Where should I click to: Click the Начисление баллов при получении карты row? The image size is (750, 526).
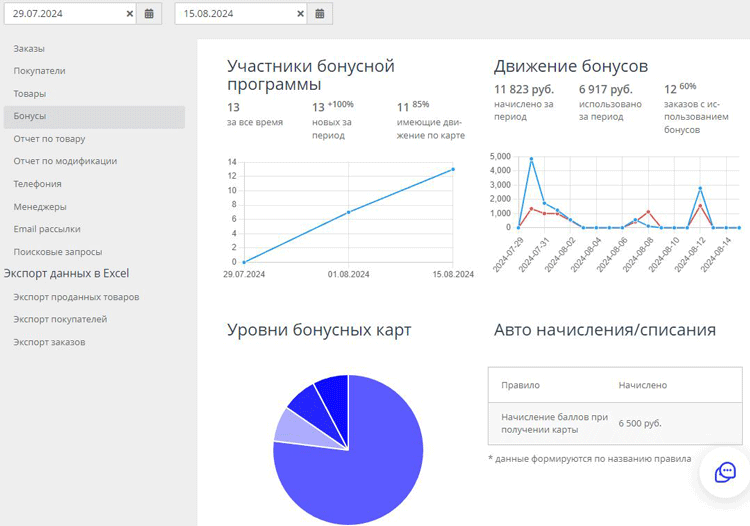coord(615,424)
